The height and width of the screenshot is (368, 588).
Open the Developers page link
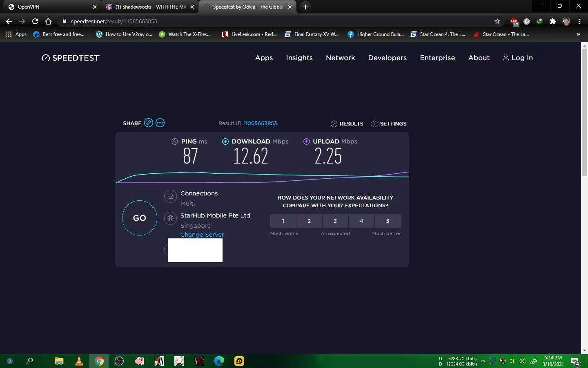[x=388, y=58]
